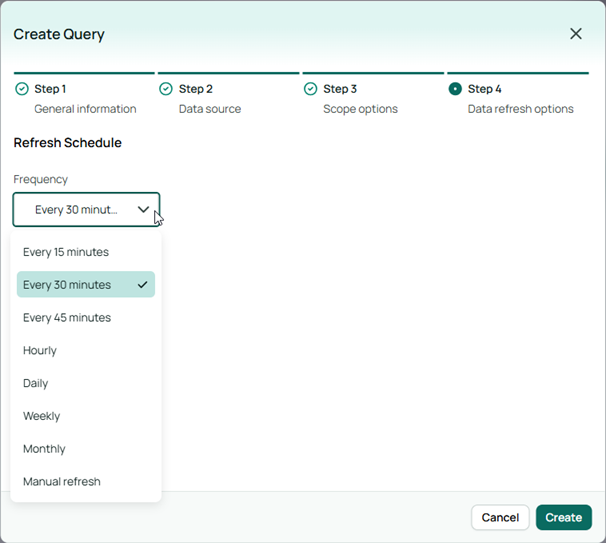The width and height of the screenshot is (606, 543).
Task: Choose the Every 30 minutes option
Action: click(x=86, y=284)
